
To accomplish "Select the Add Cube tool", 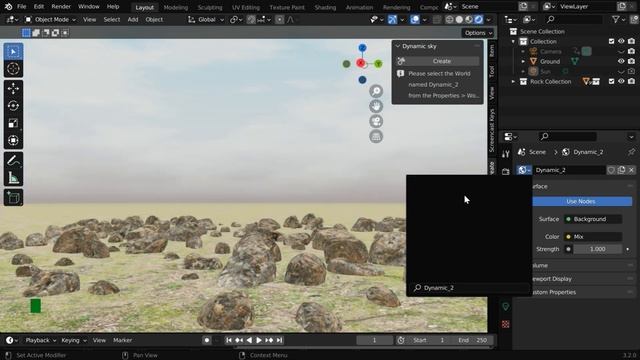I will 13,197.
